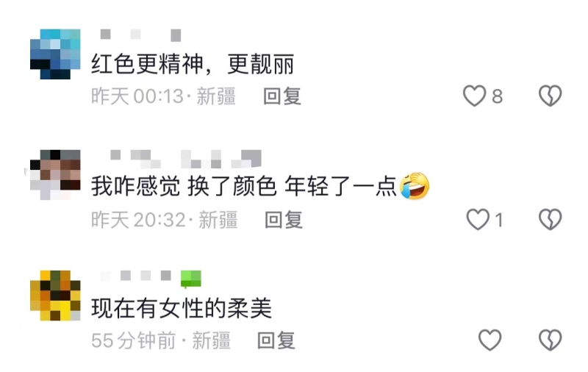Like the comment about 年轻了一点
The image size is (588, 372).
(478, 219)
